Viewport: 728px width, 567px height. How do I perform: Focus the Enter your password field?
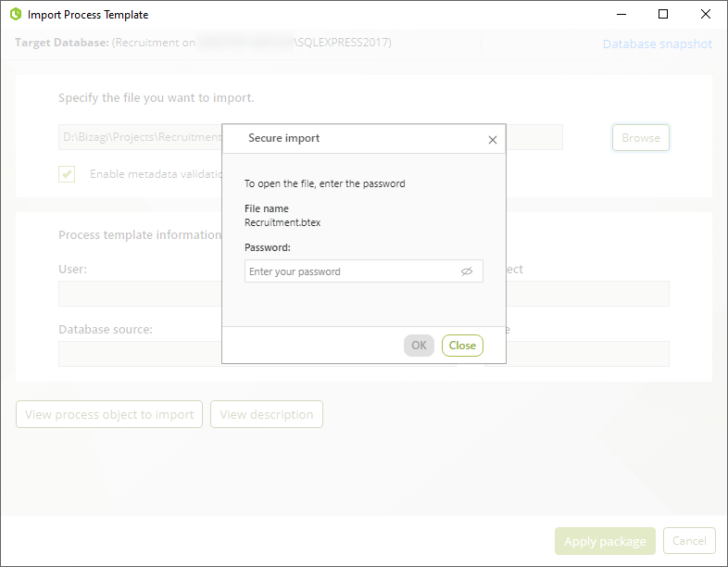coord(363,271)
